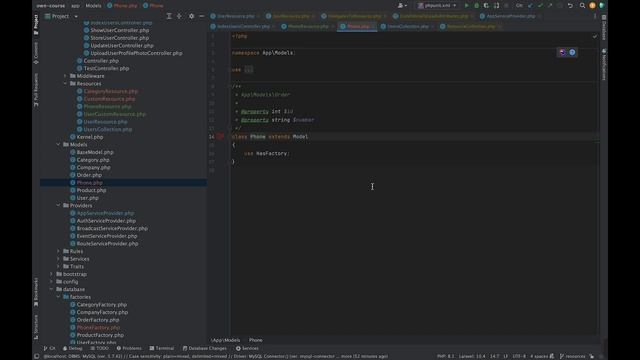Viewport: 640px width, 360px height.
Task: Open Project panel gear settings
Action: 191,16
